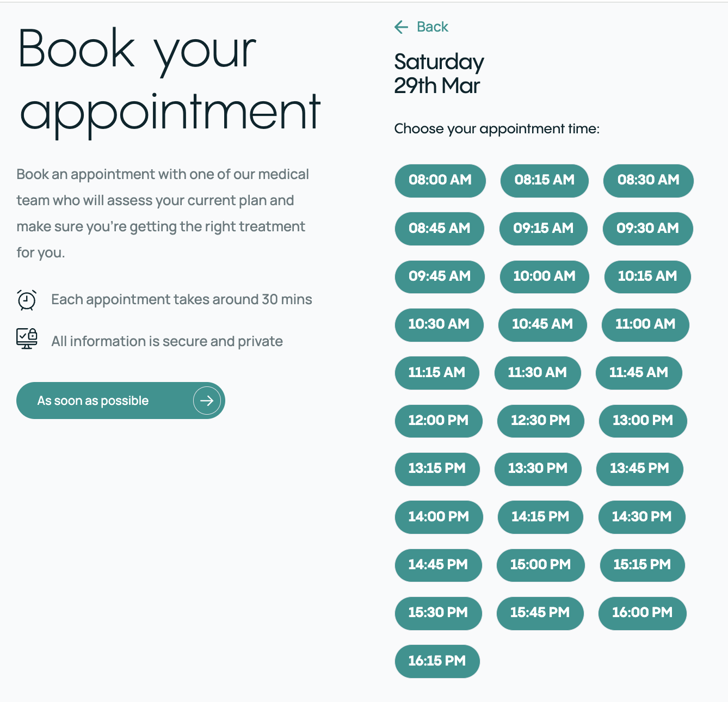Book the 09:15 AM slot

coord(544,229)
